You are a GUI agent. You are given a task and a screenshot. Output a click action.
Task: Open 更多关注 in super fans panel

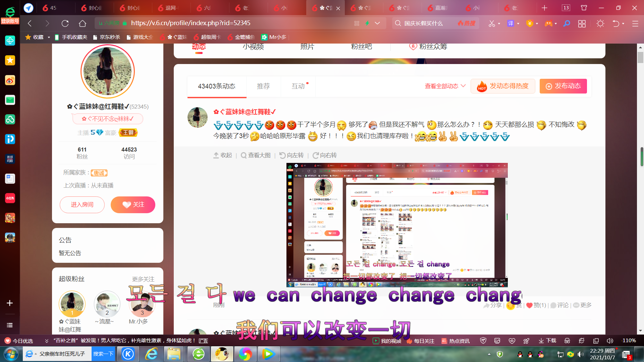143,279
